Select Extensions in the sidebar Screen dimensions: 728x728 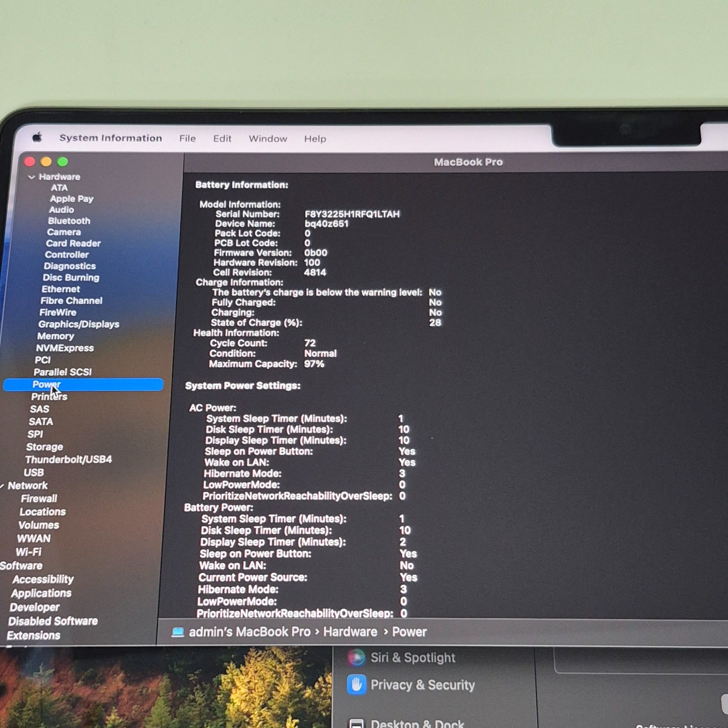click(33, 635)
